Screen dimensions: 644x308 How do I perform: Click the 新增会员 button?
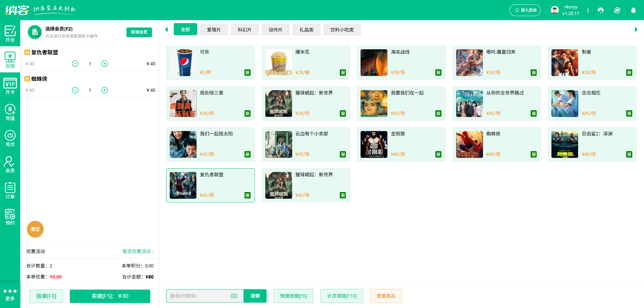pos(139,32)
